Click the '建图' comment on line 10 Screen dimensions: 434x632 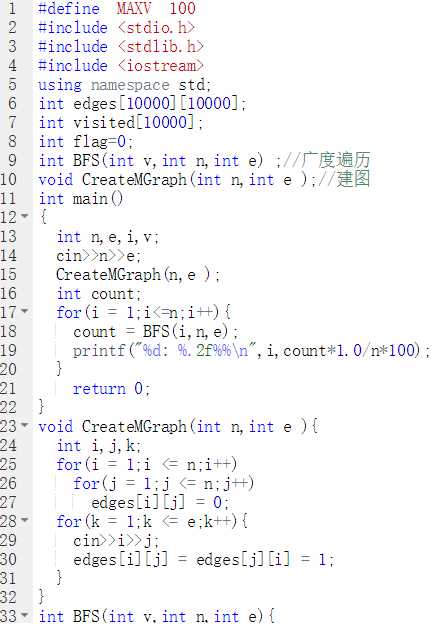point(353,179)
